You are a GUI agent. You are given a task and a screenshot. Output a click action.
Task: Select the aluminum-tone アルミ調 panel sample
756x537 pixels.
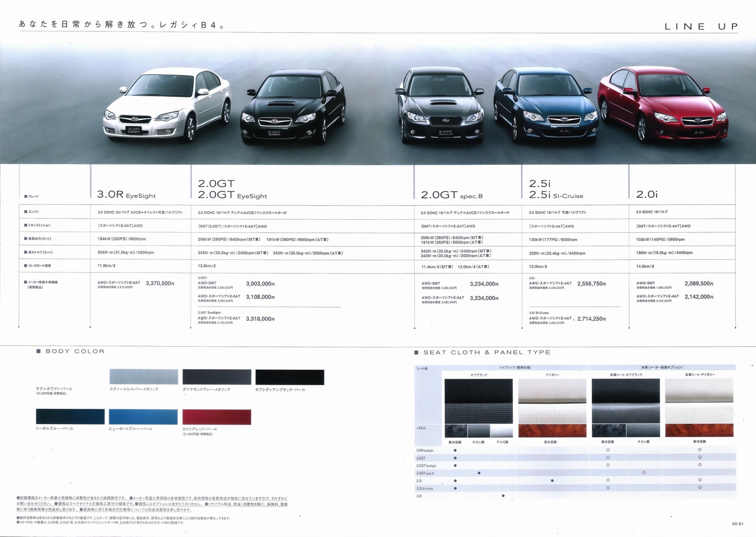[x=502, y=431]
